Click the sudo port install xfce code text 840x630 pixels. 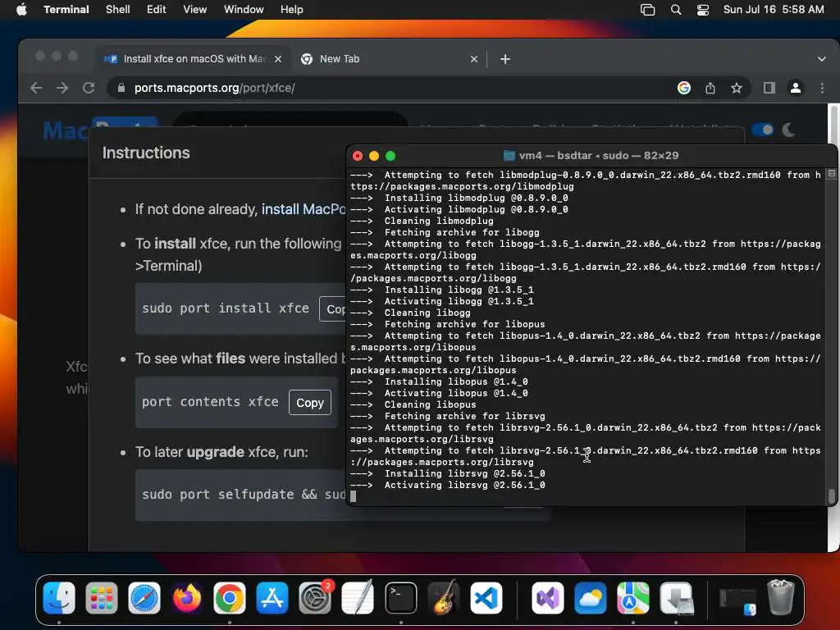click(226, 308)
